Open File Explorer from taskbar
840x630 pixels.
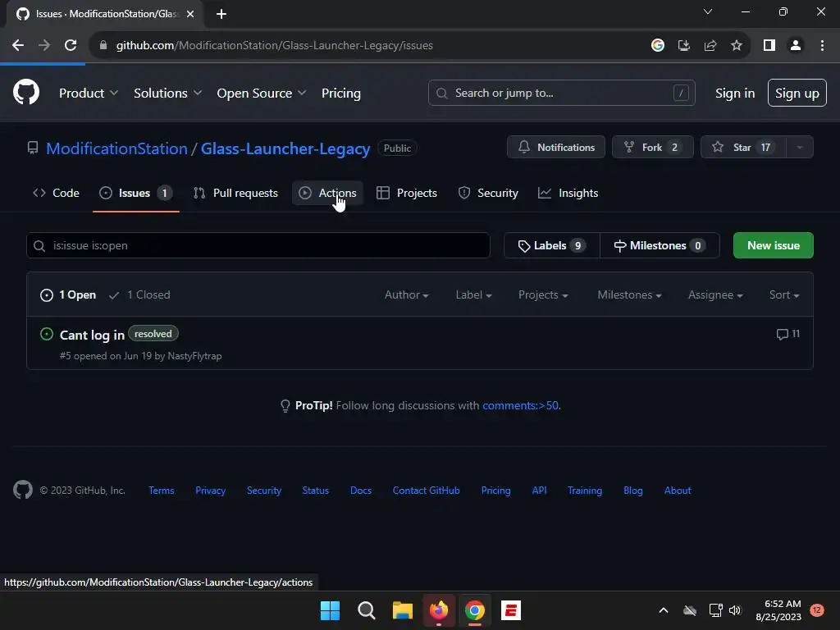coord(402,610)
